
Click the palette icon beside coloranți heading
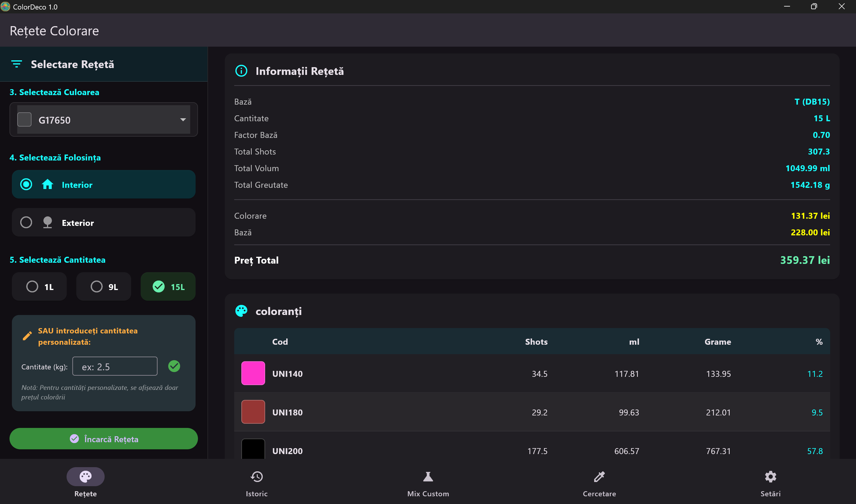pyautogui.click(x=241, y=311)
